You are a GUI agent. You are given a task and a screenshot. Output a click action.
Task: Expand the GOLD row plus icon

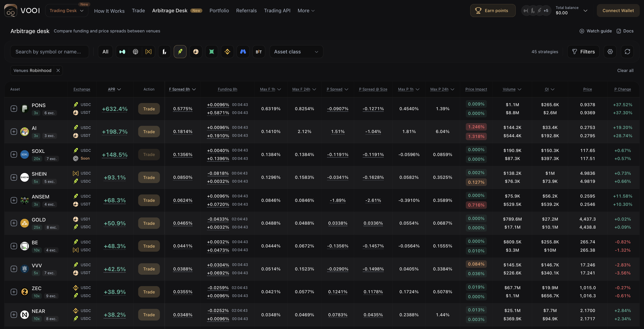tap(14, 223)
